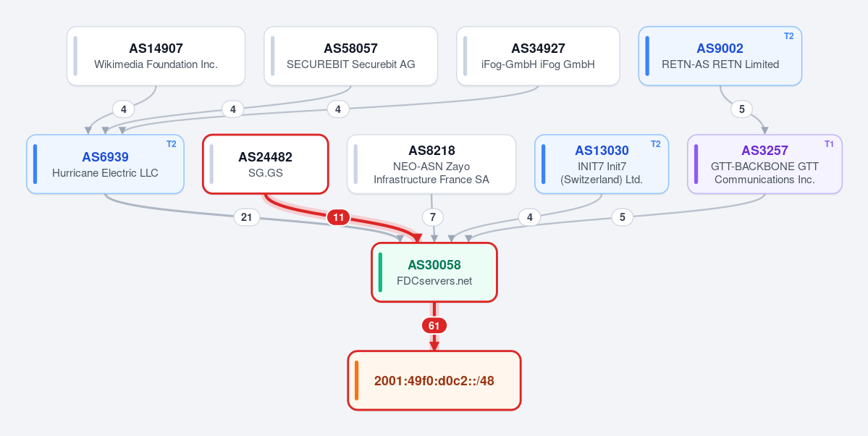Select the AS14907 Wikimedia Foundation node

(x=156, y=56)
